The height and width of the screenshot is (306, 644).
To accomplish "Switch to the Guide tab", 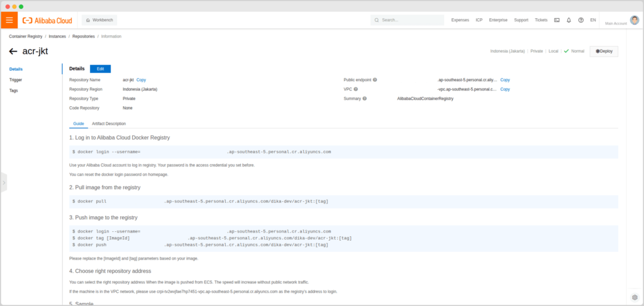I will [x=79, y=123].
